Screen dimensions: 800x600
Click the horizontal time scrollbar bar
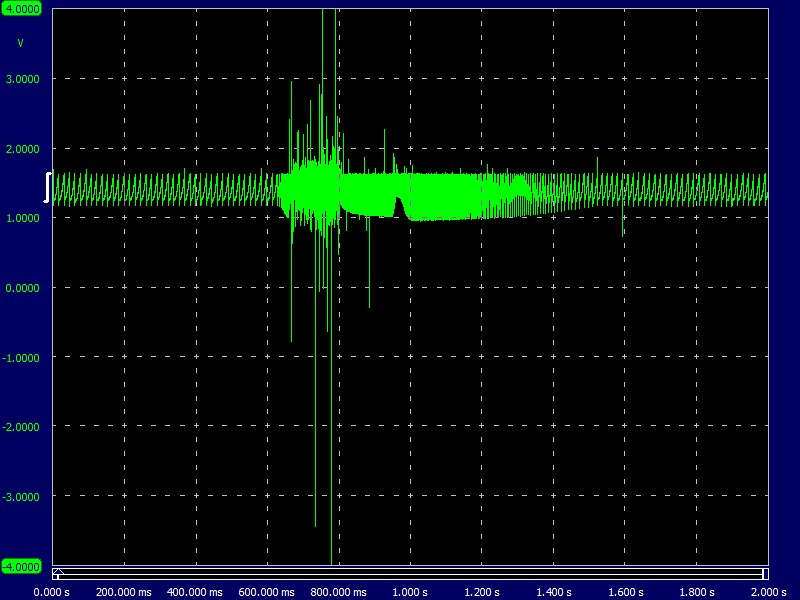point(411,573)
